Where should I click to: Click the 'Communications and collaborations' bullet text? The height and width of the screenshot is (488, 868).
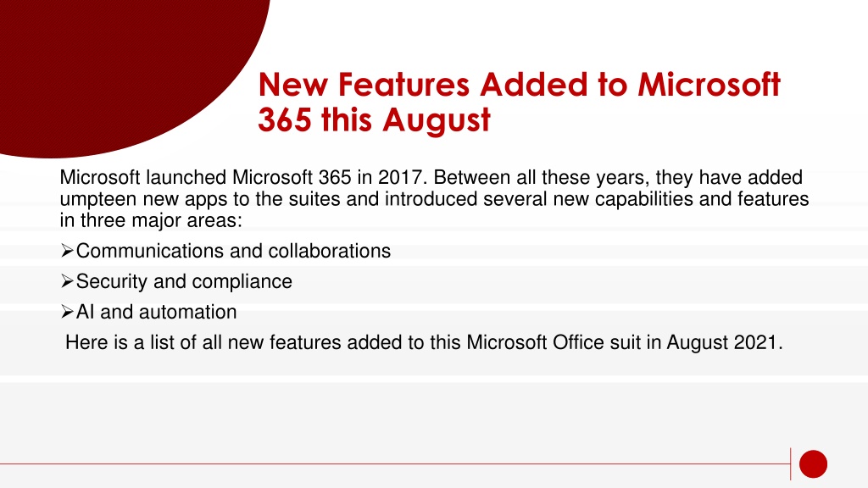233,251
